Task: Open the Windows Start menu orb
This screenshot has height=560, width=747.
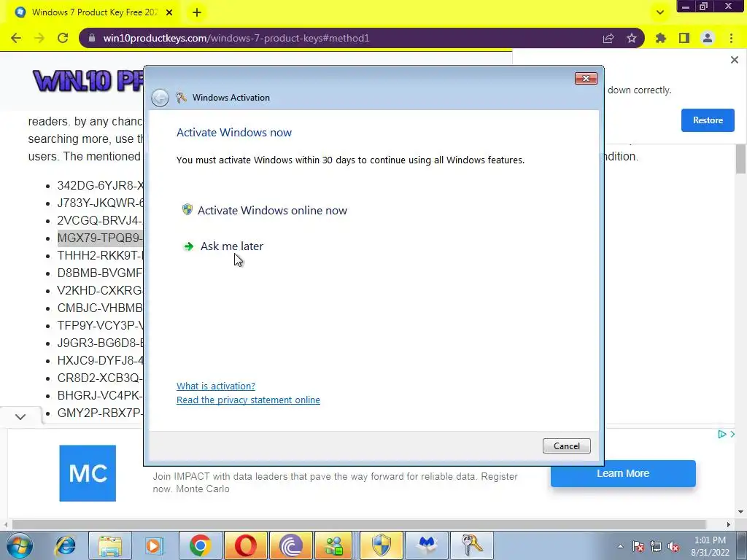Action: click(x=20, y=545)
